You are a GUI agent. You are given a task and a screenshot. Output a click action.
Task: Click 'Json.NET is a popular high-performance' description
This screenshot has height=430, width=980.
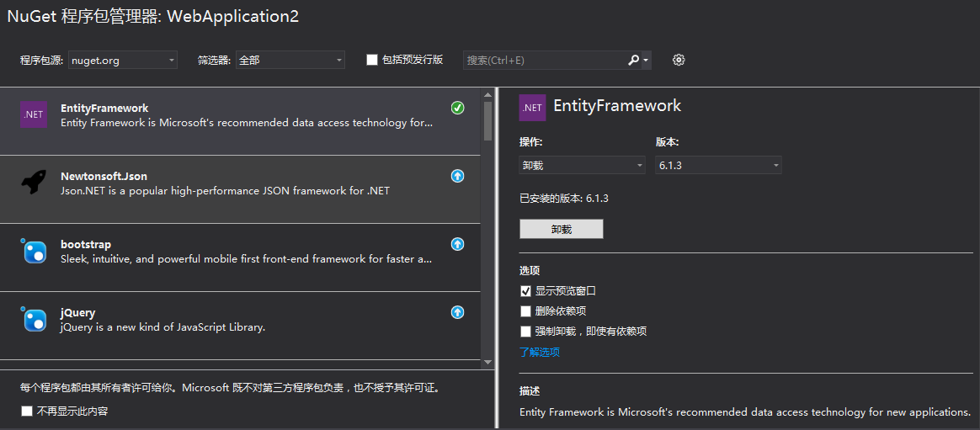225,191
